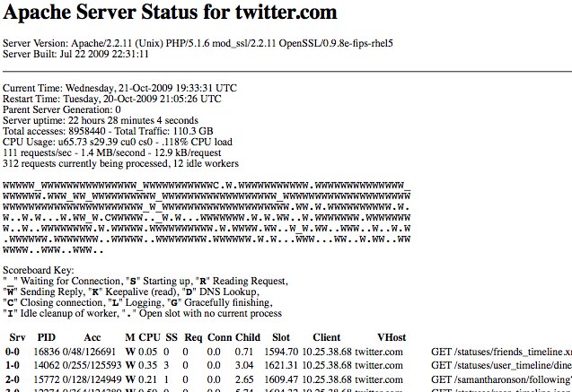Click the GET /statuses/friends_timeline request text
The width and height of the screenshot is (572, 392).
click(x=500, y=353)
